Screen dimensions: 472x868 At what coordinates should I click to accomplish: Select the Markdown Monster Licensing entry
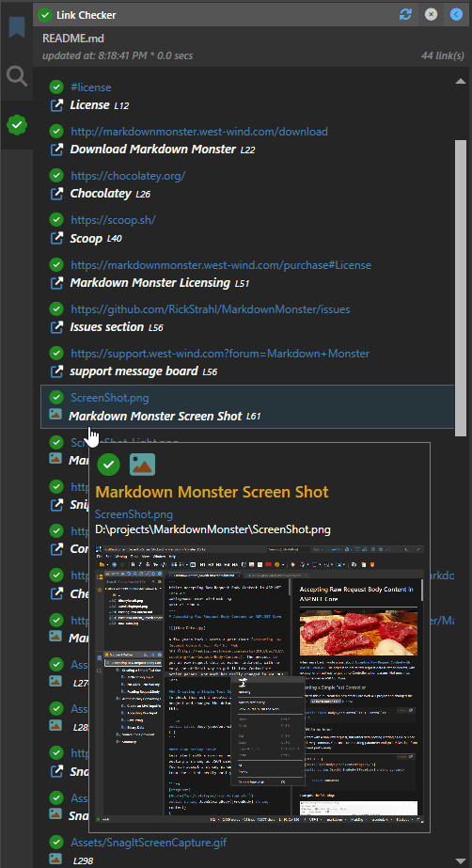[x=159, y=283]
